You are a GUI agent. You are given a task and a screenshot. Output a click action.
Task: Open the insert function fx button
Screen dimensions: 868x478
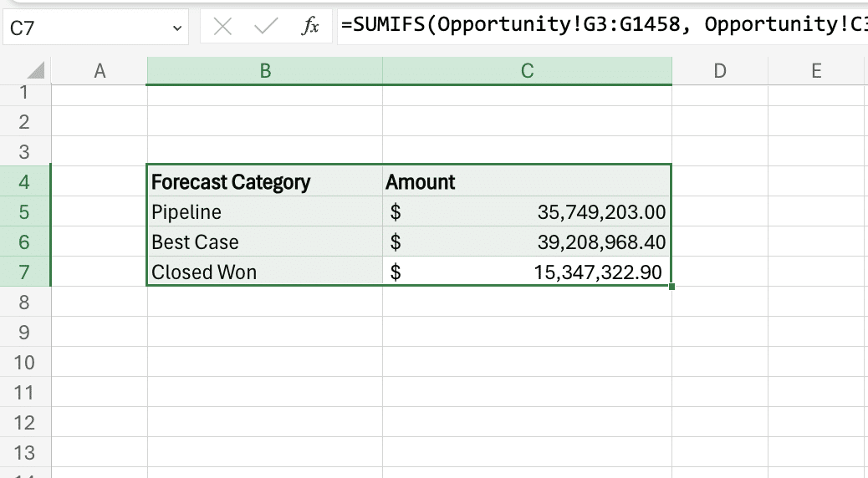(x=310, y=27)
